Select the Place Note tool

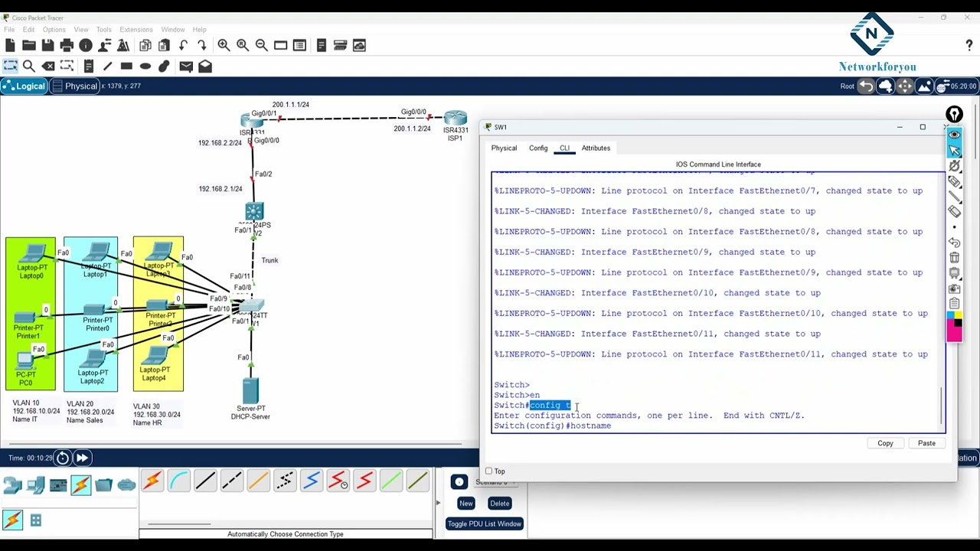point(89,66)
